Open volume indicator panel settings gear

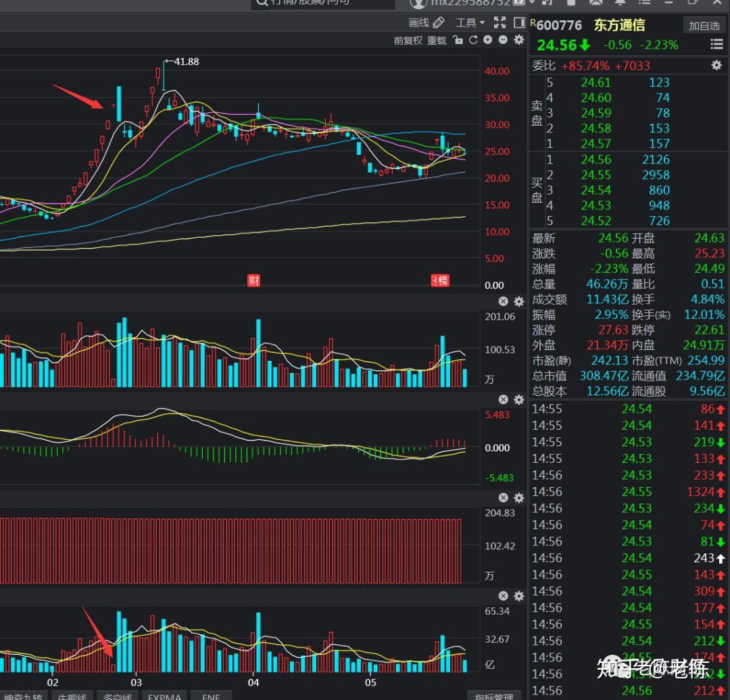tap(518, 301)
